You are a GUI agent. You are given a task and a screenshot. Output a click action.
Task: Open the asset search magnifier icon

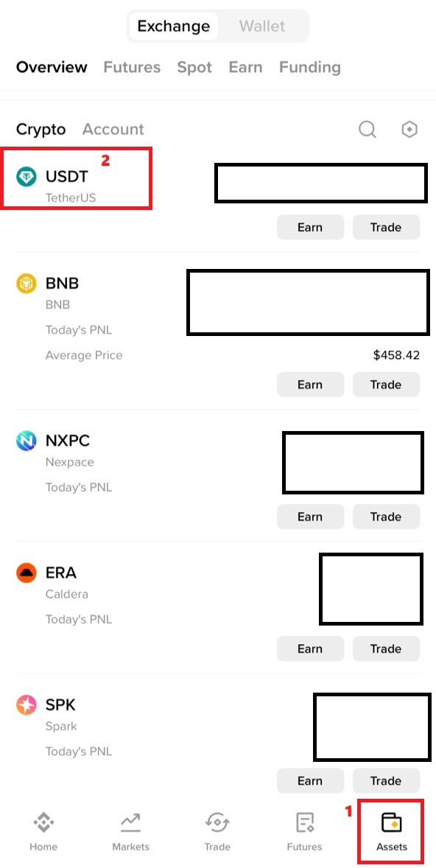368,130
